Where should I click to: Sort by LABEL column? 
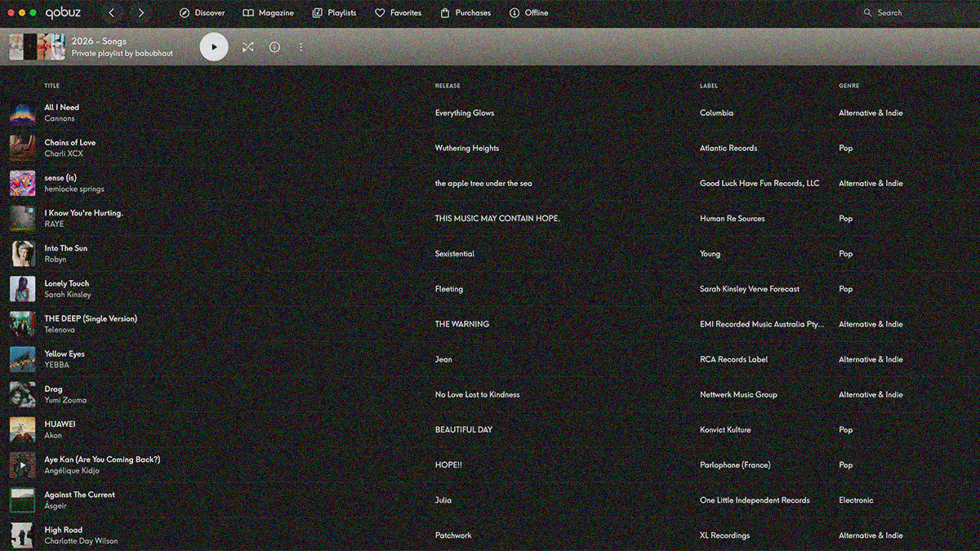(x=709, y=86)
